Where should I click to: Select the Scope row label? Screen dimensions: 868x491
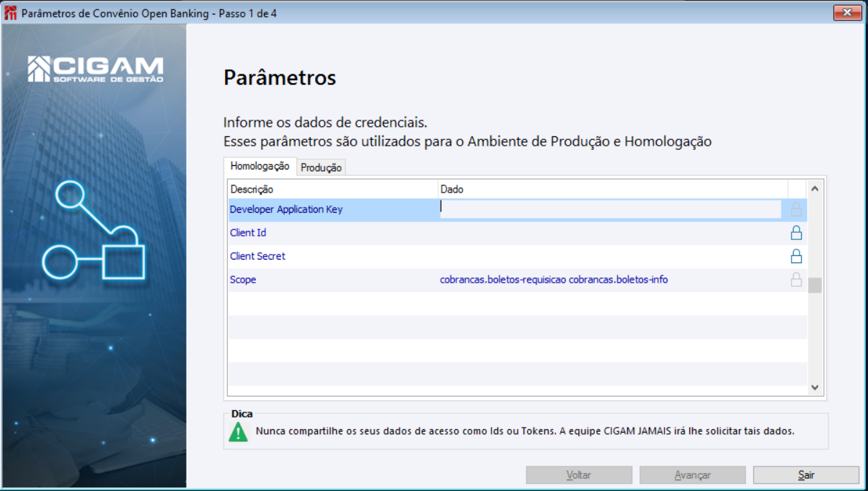click(243, 280)
